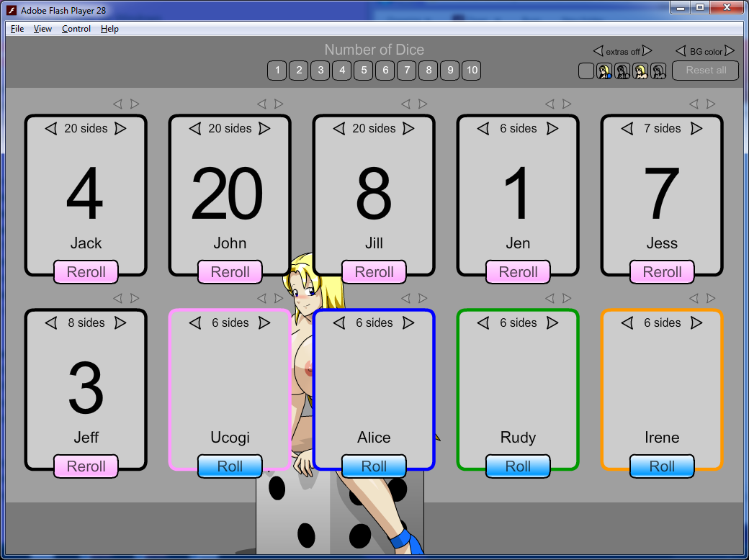
Task: Reroll Jill's die
Action: [374, 272]
